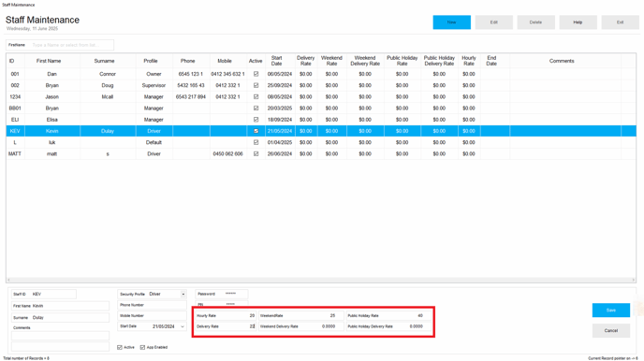644x361 pixels.
Task: Toggle the App Enabled checkbox
Action: pos(142,348)
